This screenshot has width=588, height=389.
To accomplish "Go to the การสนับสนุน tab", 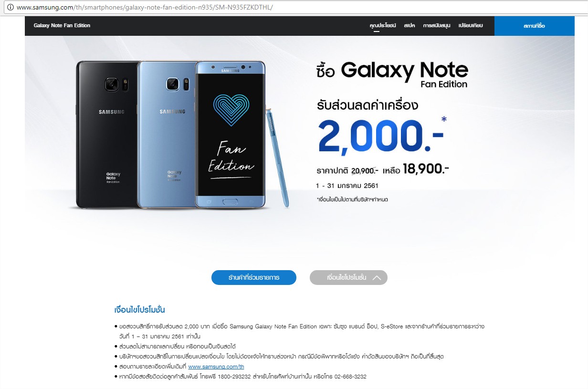I will point(437,26).
